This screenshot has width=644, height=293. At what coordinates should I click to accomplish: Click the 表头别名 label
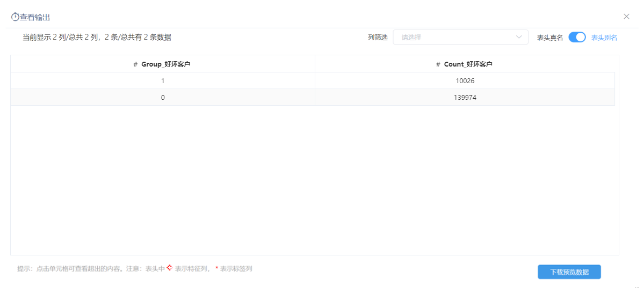click(x=604, y=38)
